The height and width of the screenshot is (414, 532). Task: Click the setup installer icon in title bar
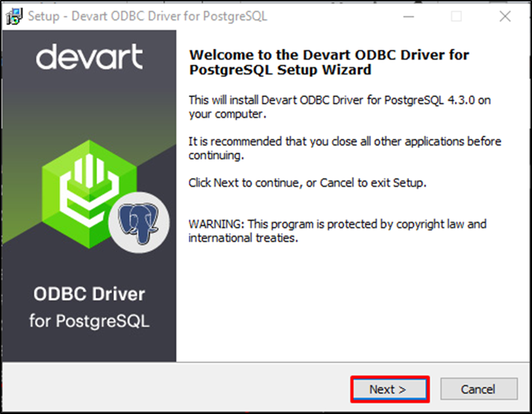(x=14, y=16)
